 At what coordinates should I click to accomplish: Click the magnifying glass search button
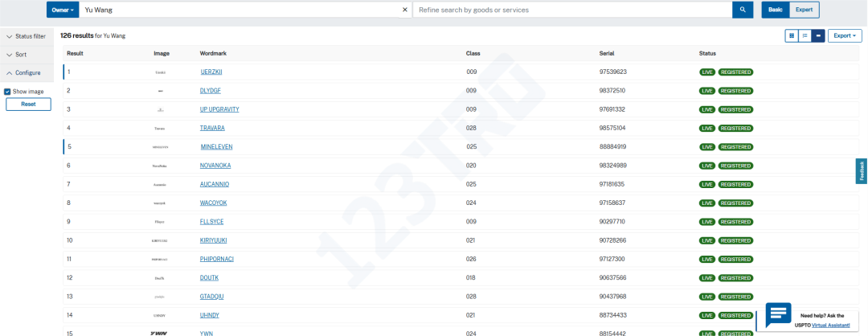(743, 10)
